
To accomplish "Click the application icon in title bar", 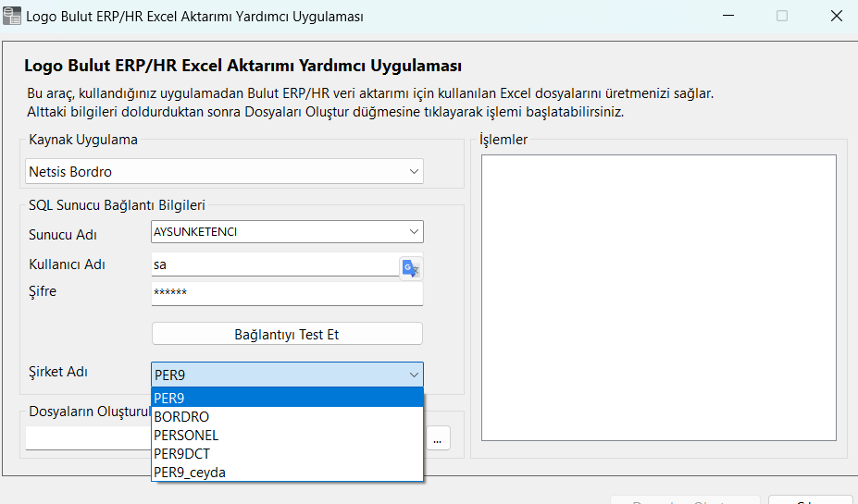I will click(13, 17).
